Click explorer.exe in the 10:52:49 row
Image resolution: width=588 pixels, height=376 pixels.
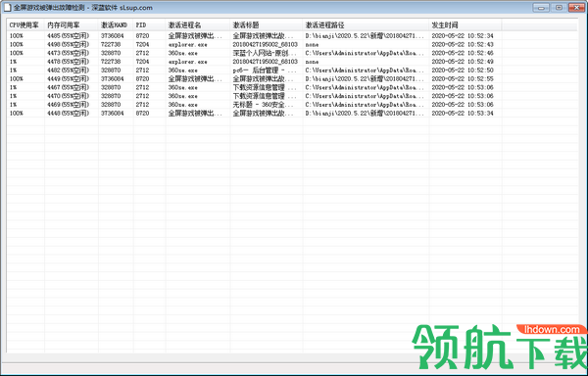point(187,62)
